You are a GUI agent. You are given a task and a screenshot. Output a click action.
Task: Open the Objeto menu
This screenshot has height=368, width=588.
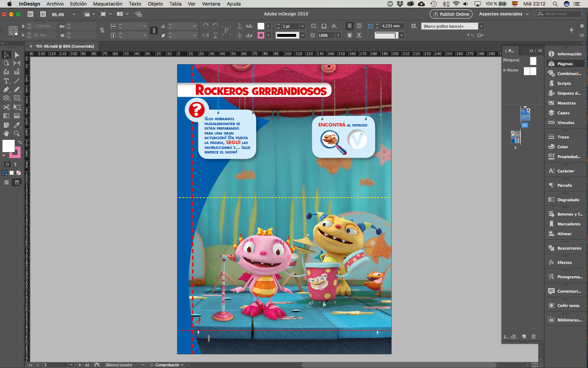(x=155, y=4)
